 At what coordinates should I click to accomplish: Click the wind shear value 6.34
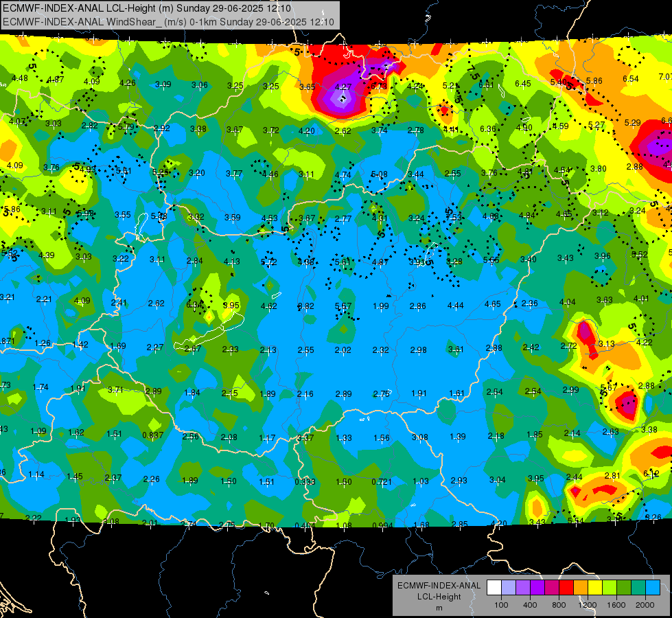(194, 304)
